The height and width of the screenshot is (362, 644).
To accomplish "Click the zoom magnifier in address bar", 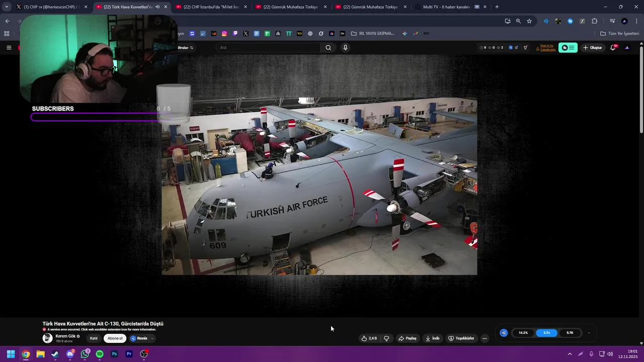I will coord(518,21).
